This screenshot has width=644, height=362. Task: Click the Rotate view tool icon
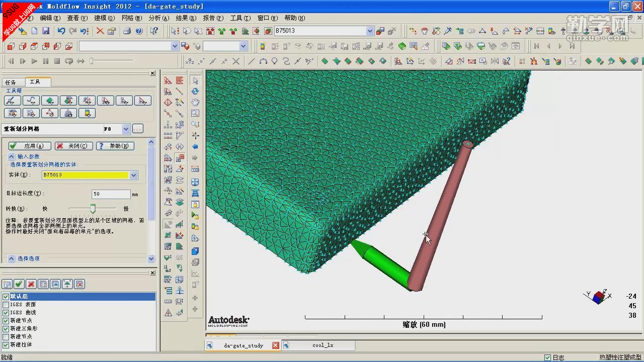195,92
